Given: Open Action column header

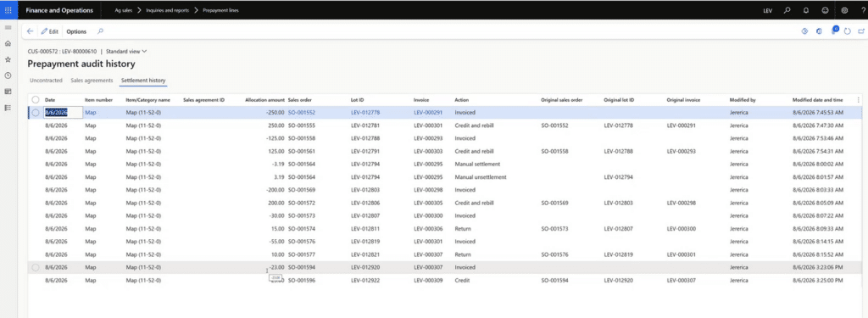Looking at the screenshot, I should pos(462,100).
